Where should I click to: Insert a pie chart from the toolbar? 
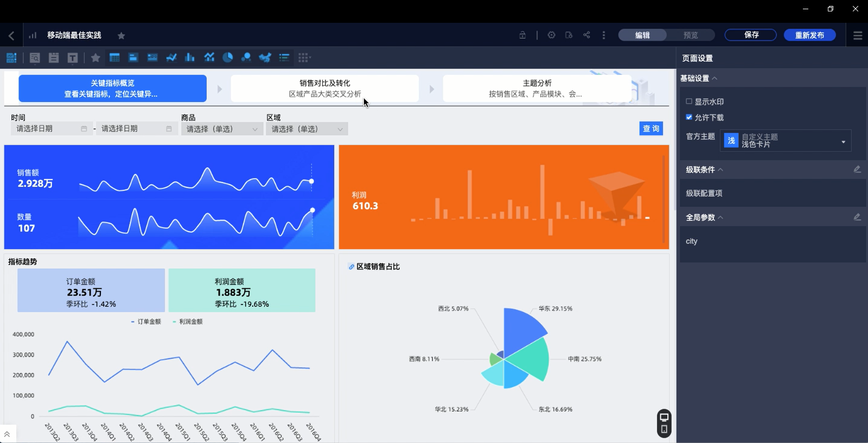[x=228, y=58]
